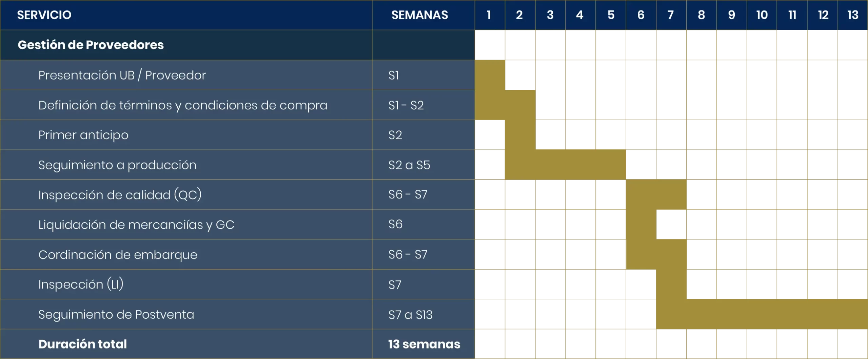Screen dimensions: 868x359
Task: Click the Gestión de Proveedores section title
Action: (x=91, y=45)
